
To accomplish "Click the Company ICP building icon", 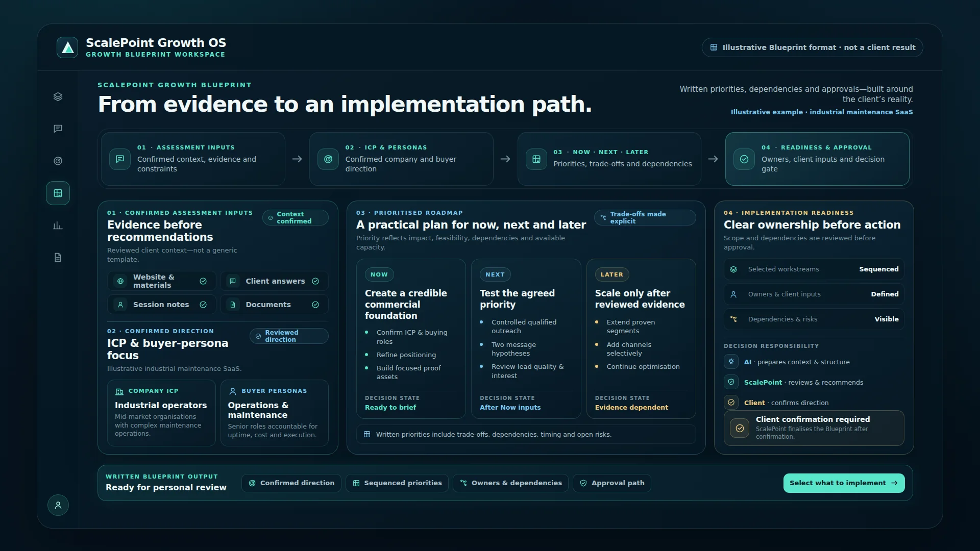I will 119,391.
